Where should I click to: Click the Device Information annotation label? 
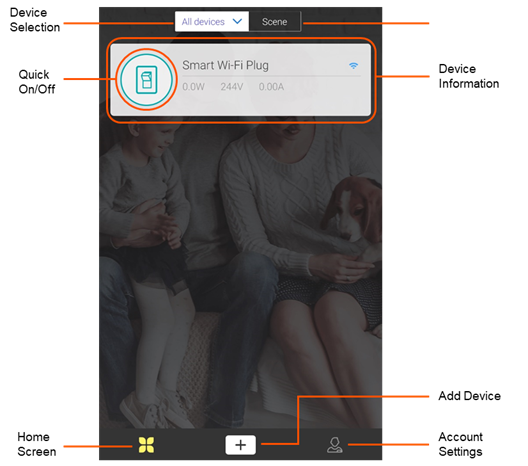coord(469,76)
